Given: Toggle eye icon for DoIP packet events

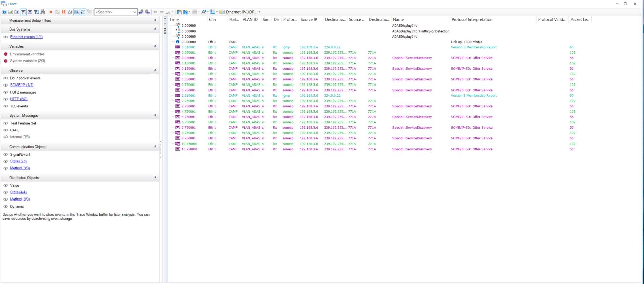Looking at the screenshot, I should 6,78.
